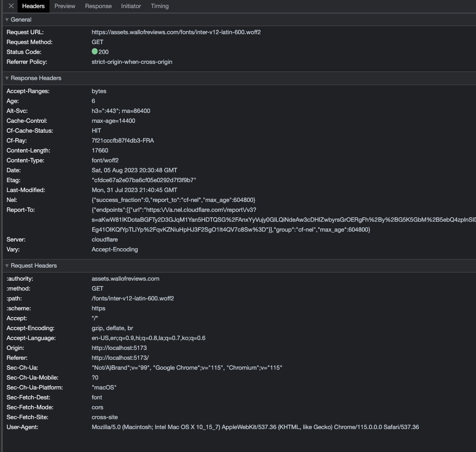Select the Etag header value
Viewport: 476px width, 452px height.
tap(144, 180)
